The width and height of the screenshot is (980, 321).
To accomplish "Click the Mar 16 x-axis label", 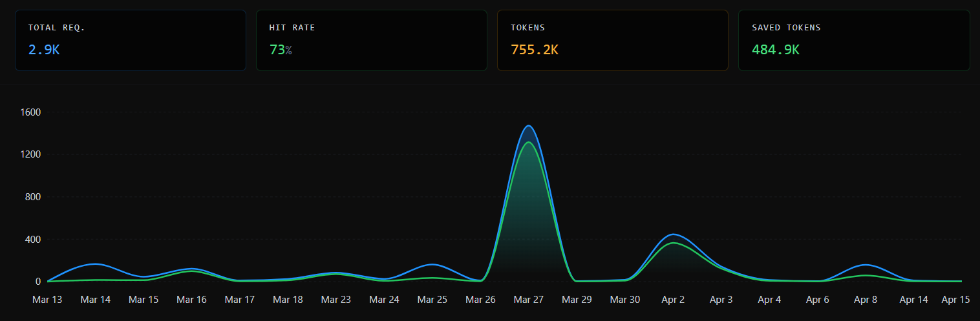I will (x=192, y=300).
